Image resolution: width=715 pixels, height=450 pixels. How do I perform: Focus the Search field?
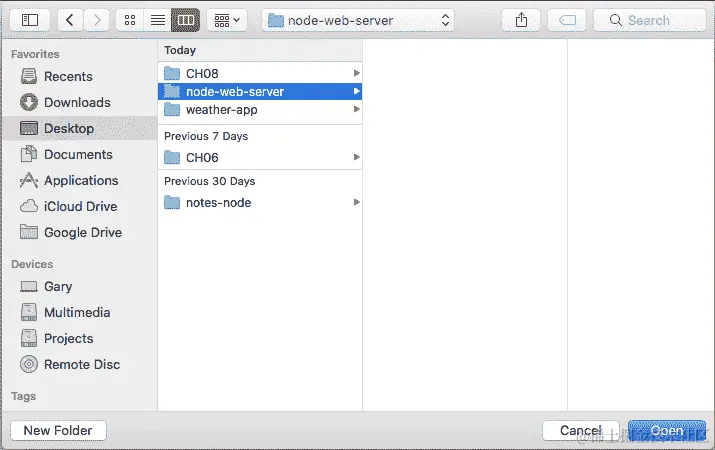[x=650, y=20]
